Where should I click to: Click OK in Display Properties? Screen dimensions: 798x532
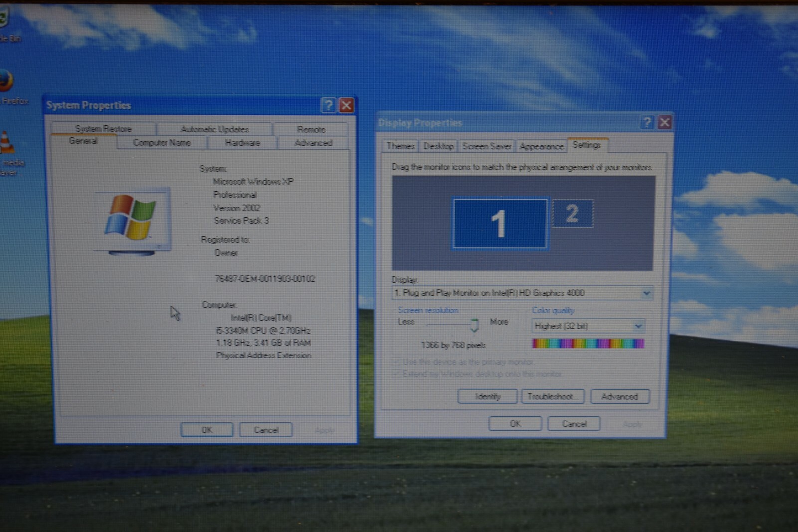tap(515, 424)
